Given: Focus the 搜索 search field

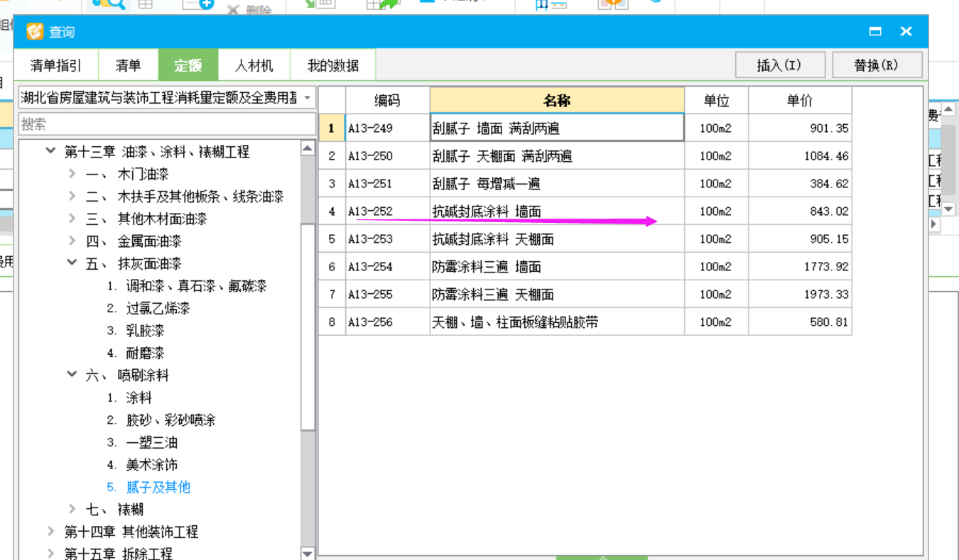Looking at the screenshot, I should tap(167, 124).
